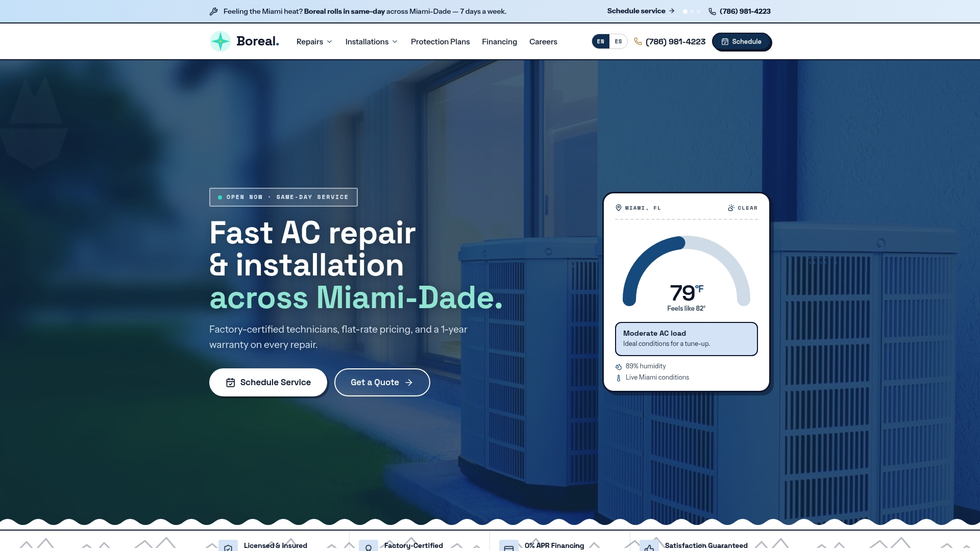Click the calendar icon on Schedule Service
This screenshot has height=551, width=980.
click(x=231, y=383)
